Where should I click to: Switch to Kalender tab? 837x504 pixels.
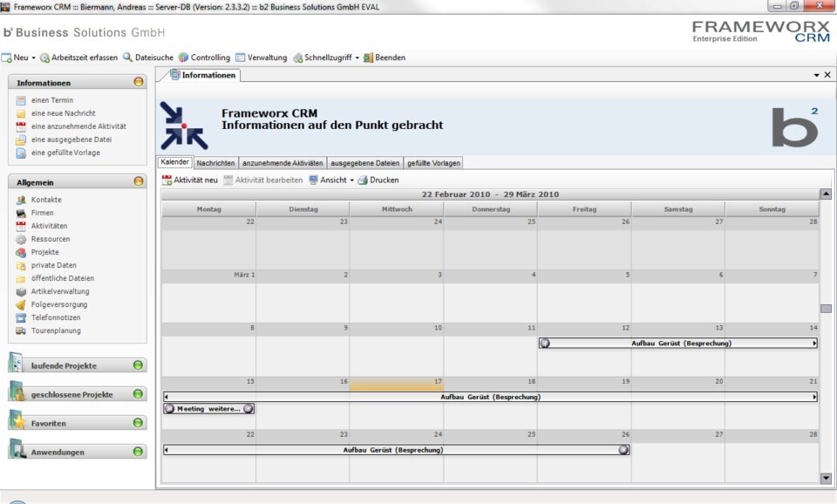[x=175, y=162]
